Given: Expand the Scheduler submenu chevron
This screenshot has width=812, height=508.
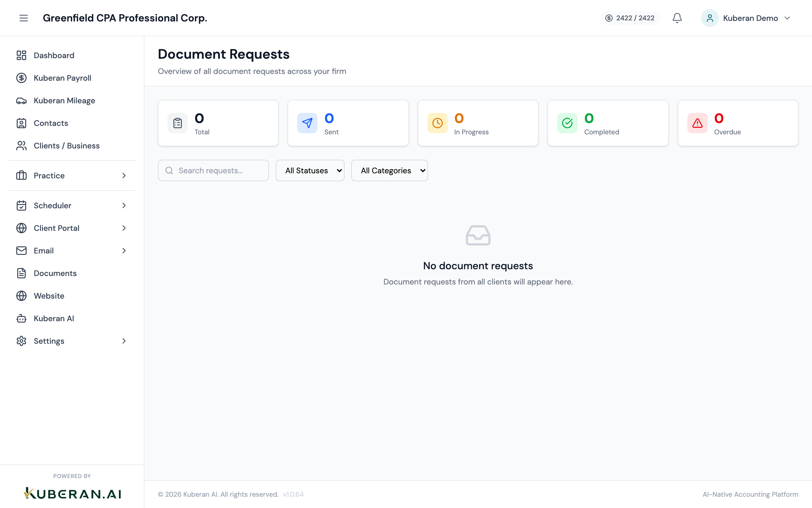Looking at the screenshot, I should pos(124,205).
